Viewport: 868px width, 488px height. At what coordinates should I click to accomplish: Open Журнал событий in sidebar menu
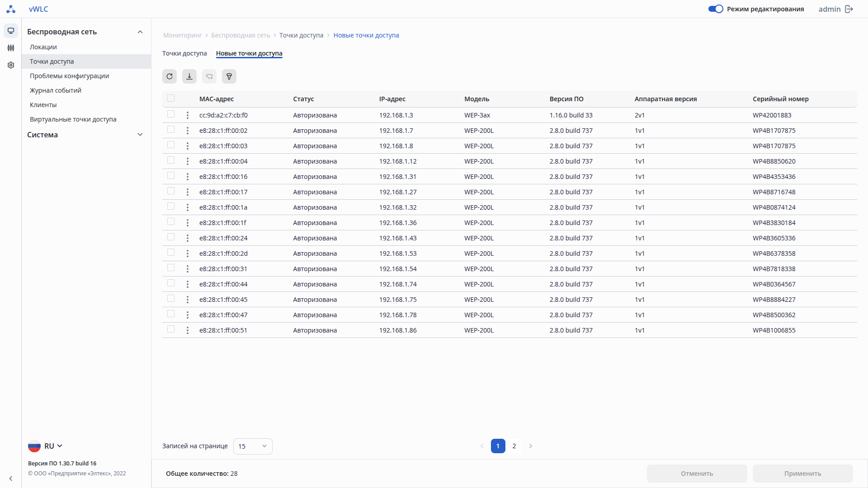pos(56,90)
